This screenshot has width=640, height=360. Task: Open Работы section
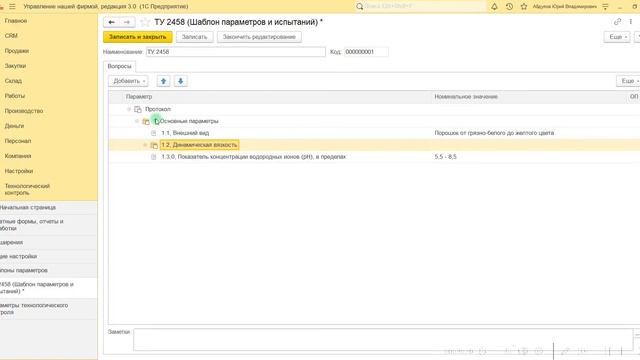click(x=15, y=96)
